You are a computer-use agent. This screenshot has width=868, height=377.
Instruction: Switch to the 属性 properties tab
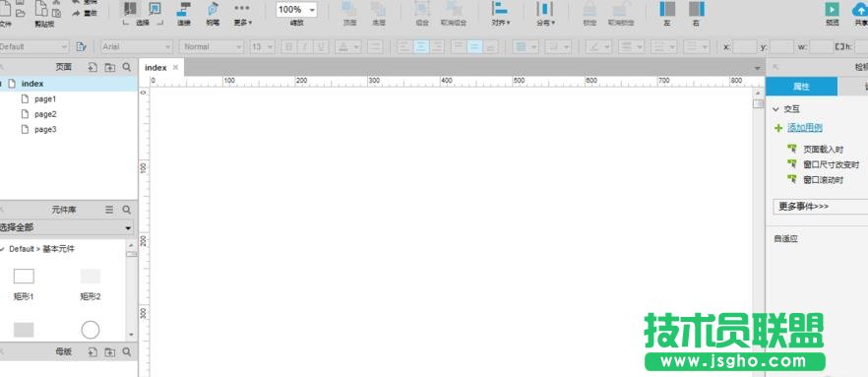(801, 87)
